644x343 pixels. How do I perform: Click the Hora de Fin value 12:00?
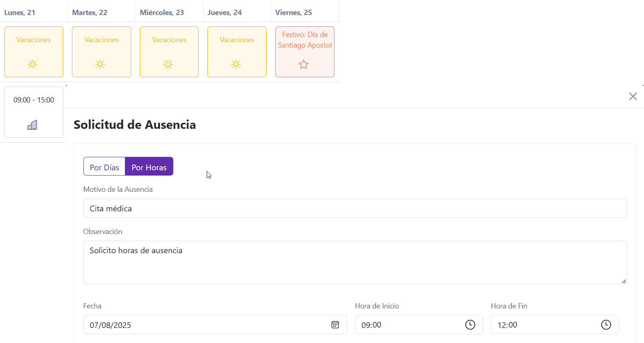pos(507,325)
